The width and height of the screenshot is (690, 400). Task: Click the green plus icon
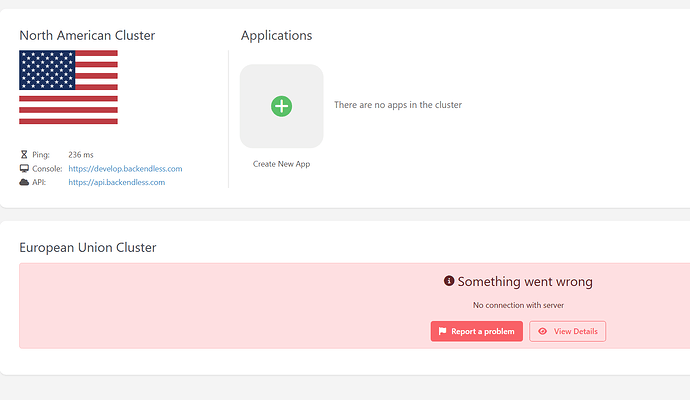[281, 105]
